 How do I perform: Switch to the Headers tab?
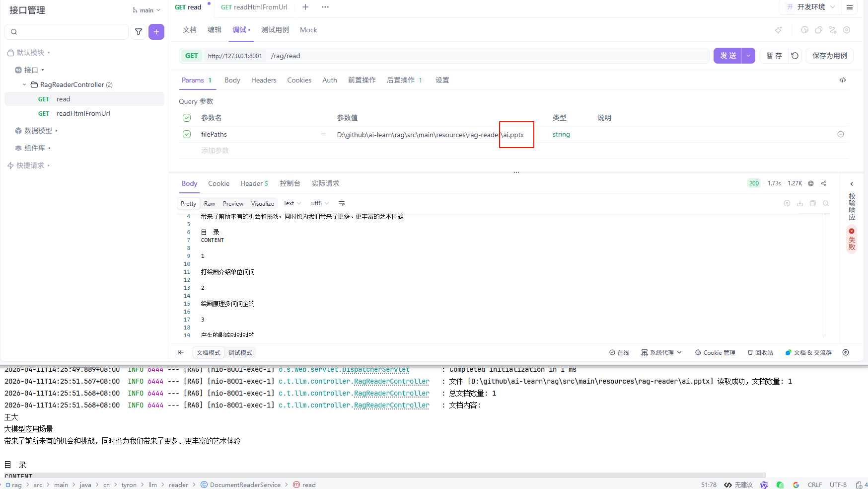pos(263,80)
